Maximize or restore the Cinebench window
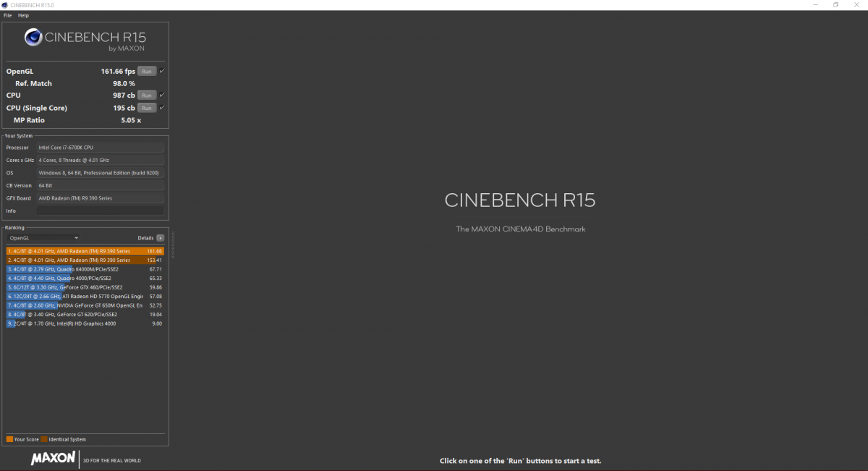Viewport: 868px width, 471px height. (x=835, y=5)
